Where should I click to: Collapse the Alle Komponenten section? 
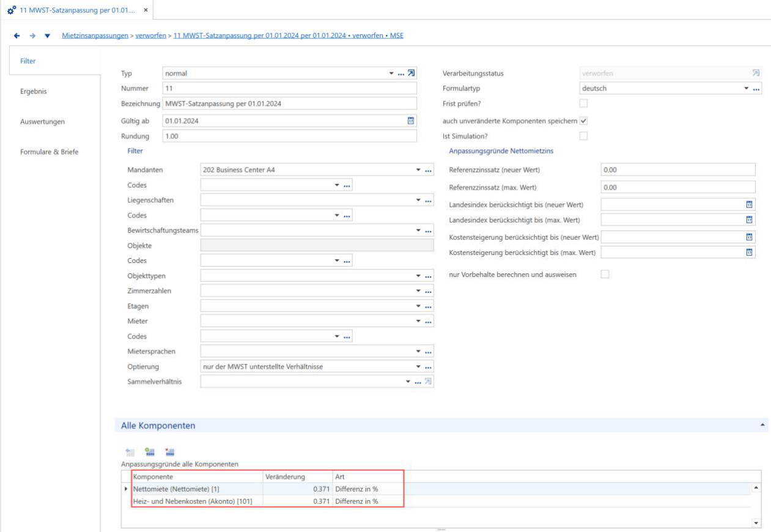coord(762,424)
